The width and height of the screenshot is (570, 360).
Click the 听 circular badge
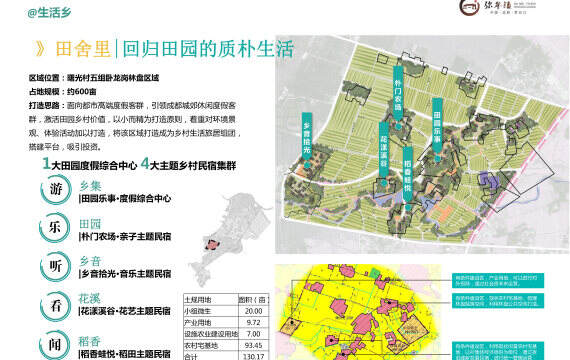pos(55,267)
